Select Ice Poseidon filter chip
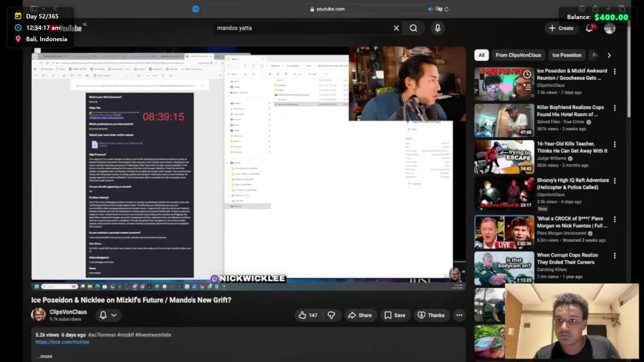 point(567,55)
